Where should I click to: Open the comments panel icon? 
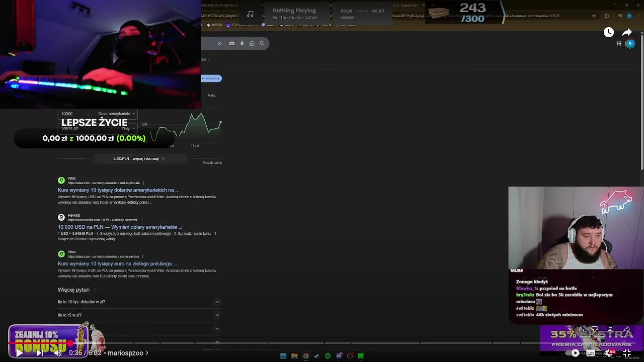click(x=610, y=330)
